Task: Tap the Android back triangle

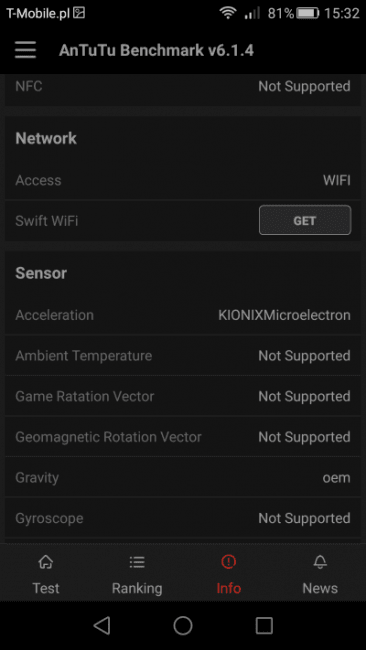Action: tap(102, 625)
